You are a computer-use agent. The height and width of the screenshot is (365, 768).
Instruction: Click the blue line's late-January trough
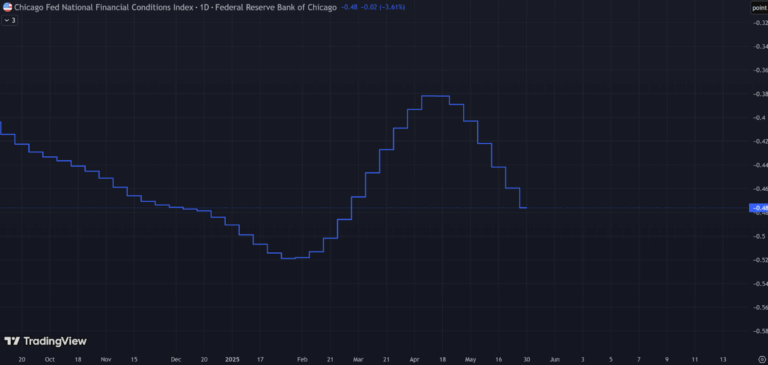pos(288,258)
